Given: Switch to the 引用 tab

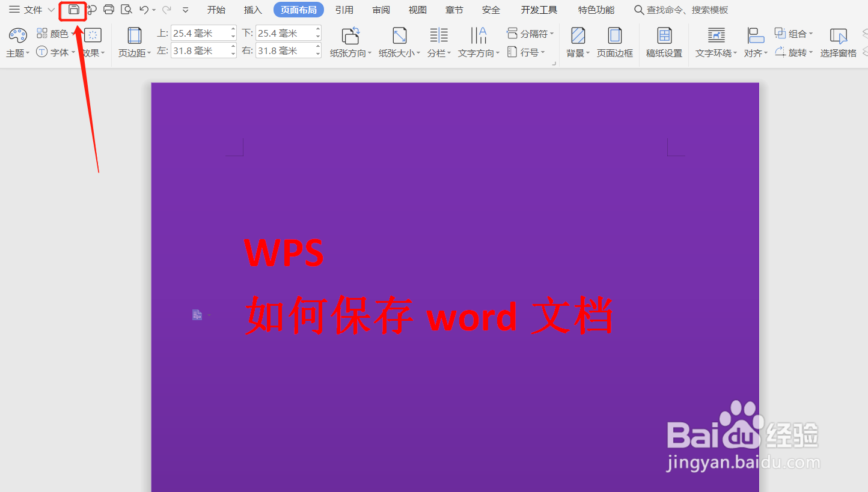Looking at the screenshot, I should coord(344,10).
